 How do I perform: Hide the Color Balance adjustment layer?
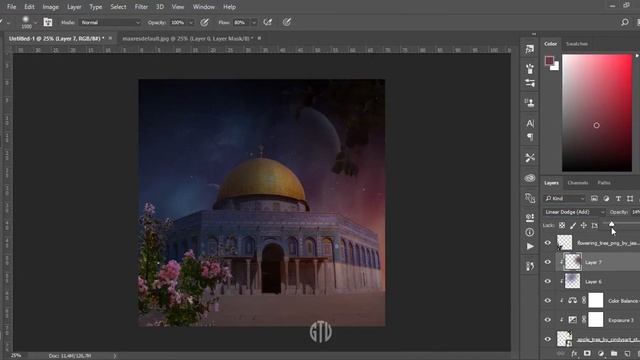click(548, 300)
